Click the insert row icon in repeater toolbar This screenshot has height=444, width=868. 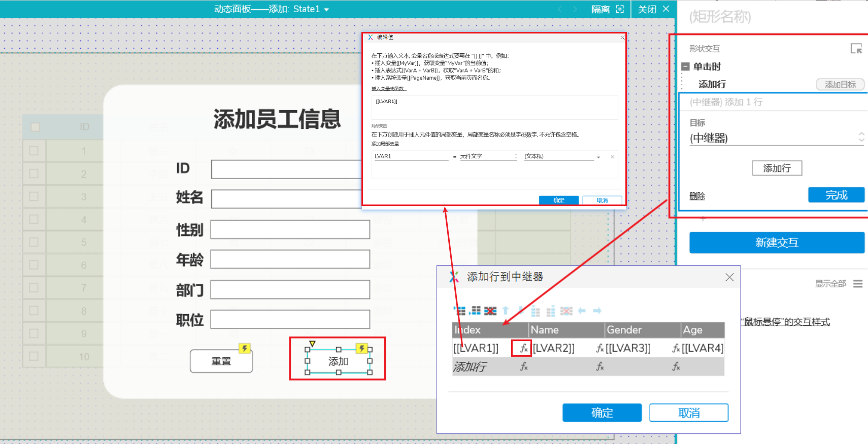(x=475, y=311)
